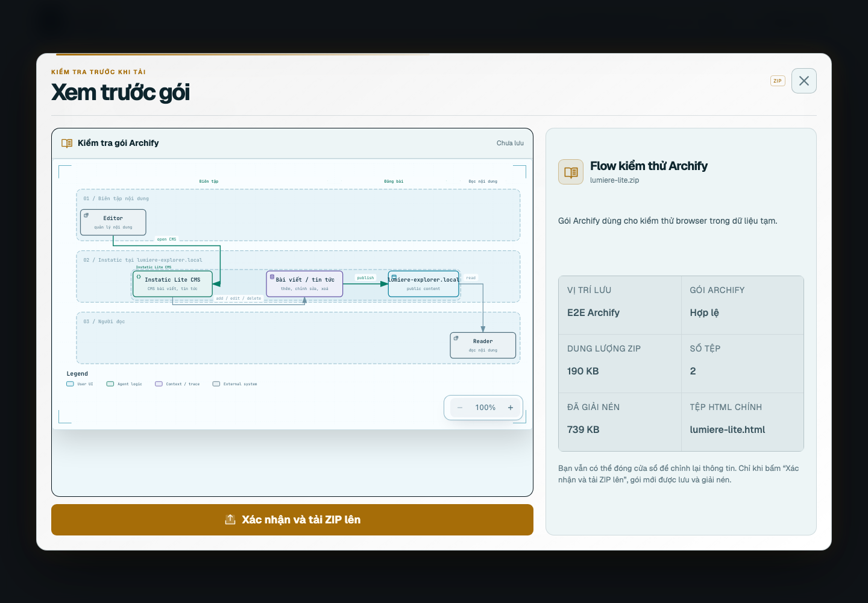Click the book icon beside Flow kiểm thử Archify
Screen dimensions: 868x603
(x=571, y=172)
